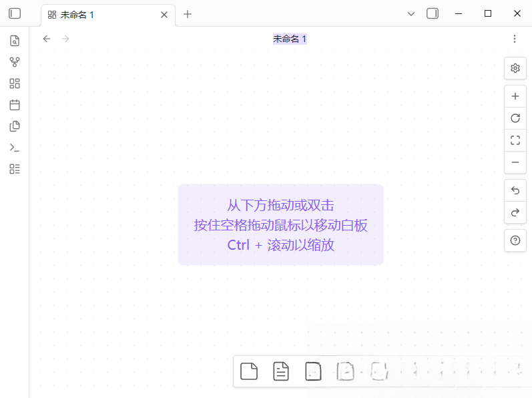This screenshot has height=398, width=532.
Task: Open a new tab with plus
Action: [x=188, y=14]
